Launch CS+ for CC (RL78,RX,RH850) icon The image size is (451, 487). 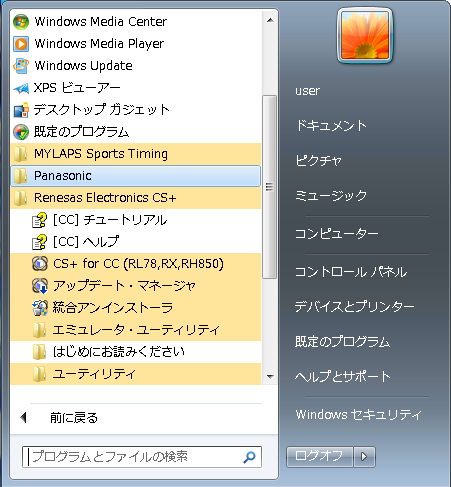click(x=40, y=264)
